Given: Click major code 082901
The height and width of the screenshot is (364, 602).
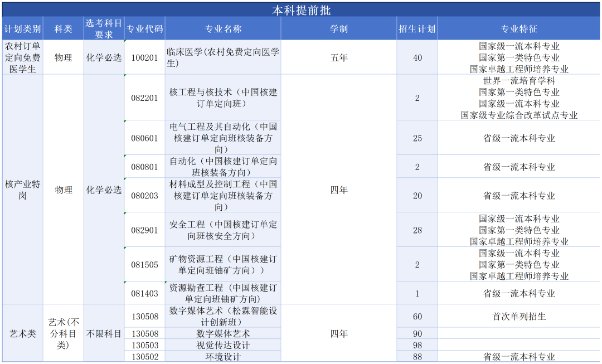Looking at the screenshot, I should point(145,230).
